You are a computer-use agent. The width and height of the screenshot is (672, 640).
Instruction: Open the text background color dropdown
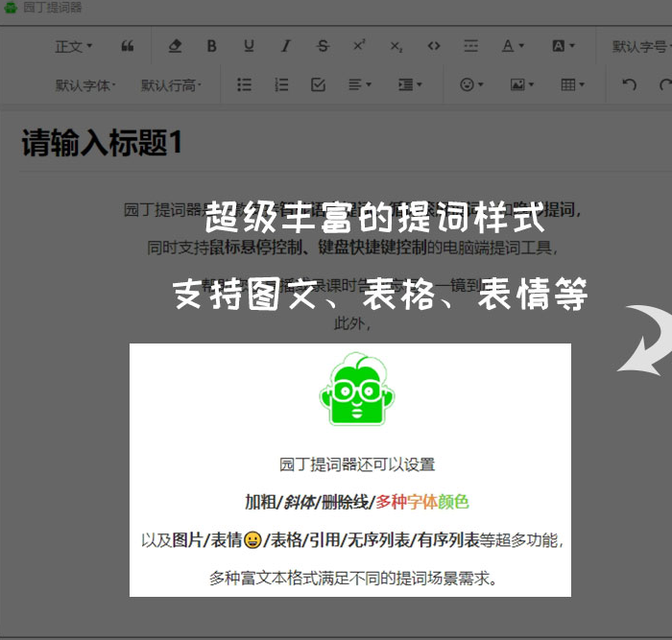[564, 46]
